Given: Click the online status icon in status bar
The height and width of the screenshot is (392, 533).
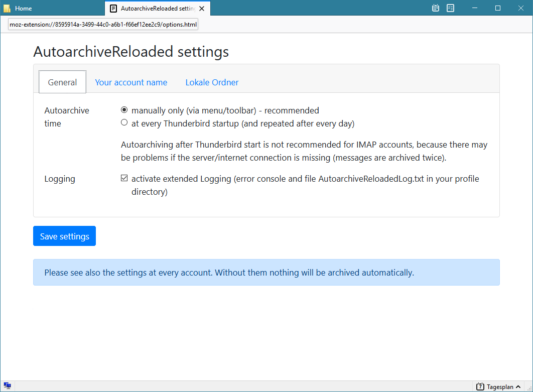Looking at the screenshot, I should click(7, 386).
